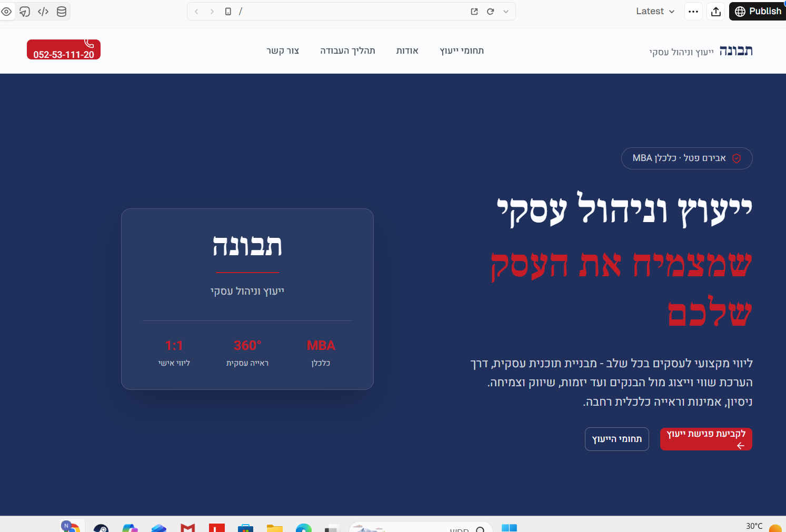786x532 pixels.
Task: Click the share upload icon
Action: (716, 12)
